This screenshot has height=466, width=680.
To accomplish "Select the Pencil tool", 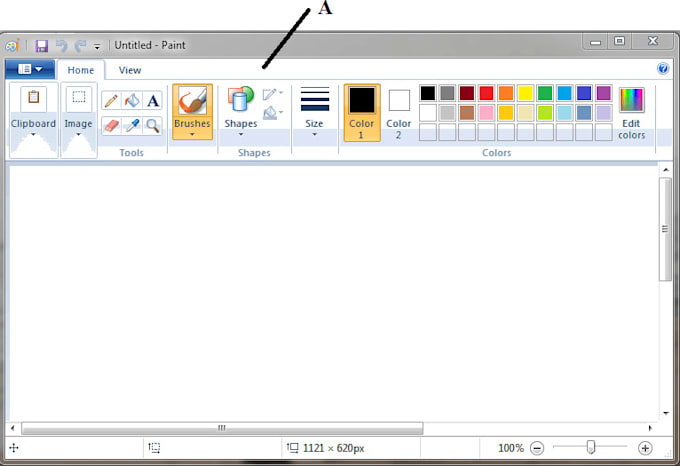I will click(x=111, y=101).
